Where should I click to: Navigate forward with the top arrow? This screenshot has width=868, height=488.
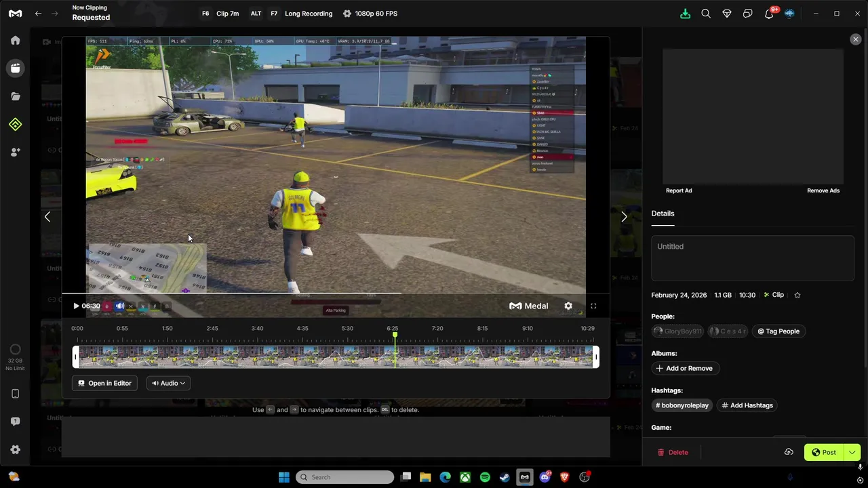(x=56, y=14)
